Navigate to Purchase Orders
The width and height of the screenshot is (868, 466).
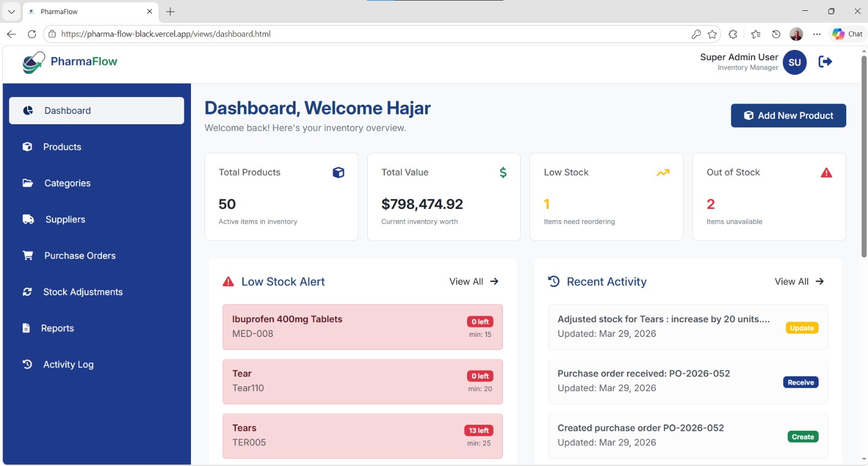point(97,256)
